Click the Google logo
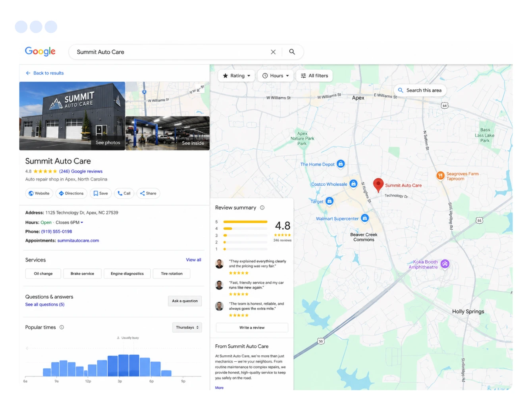 (40, 52)
